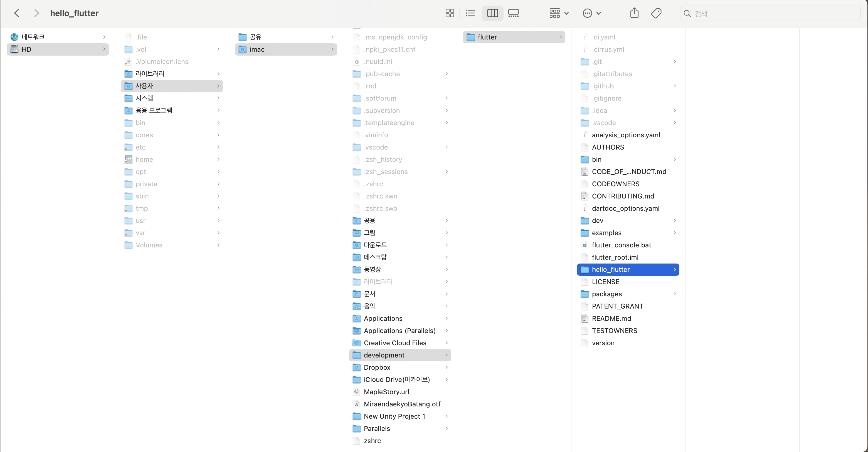Click the search magnifier icon
868x452 pixels.
pyautogui.click(x=687, y=13)
